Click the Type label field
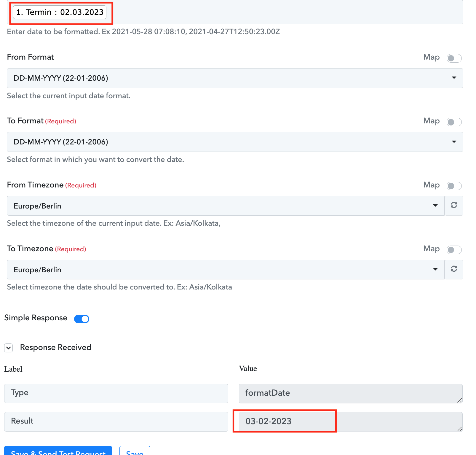Screen dimensions: 476x455 point(116,393)
